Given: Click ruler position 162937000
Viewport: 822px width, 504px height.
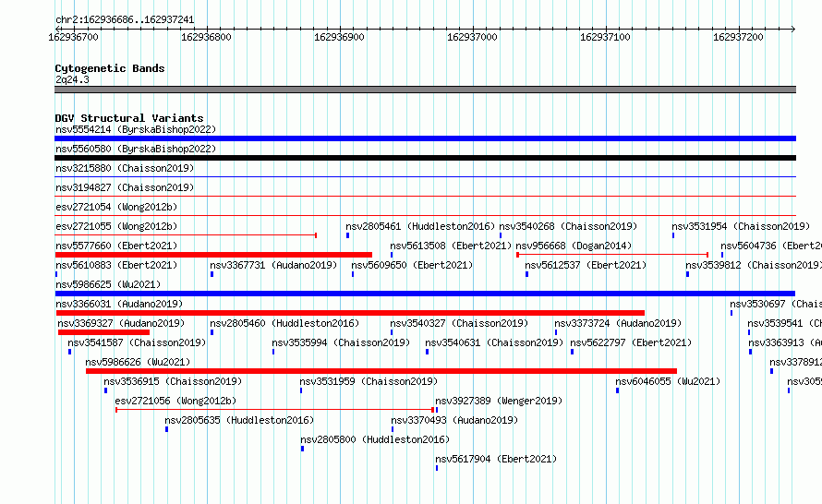Looking at the screenshot, I should click(472, 37).
